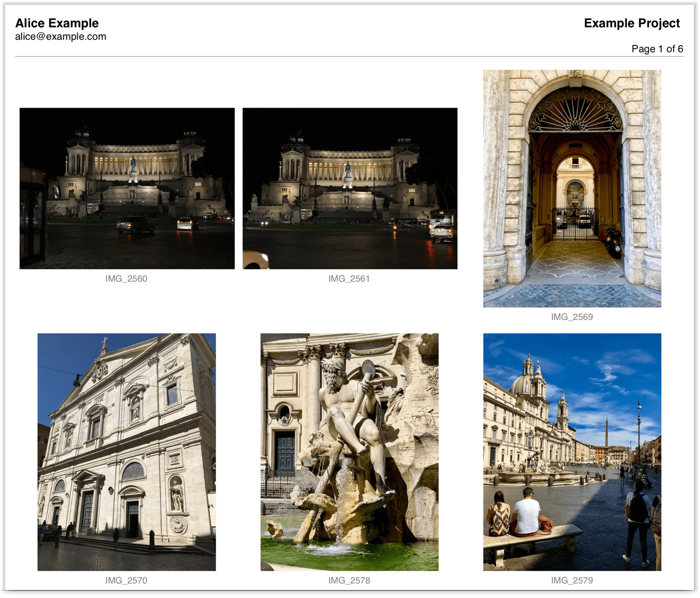
Task: Click the IMG_2579 caption
Action: click(x=572, y=580)
